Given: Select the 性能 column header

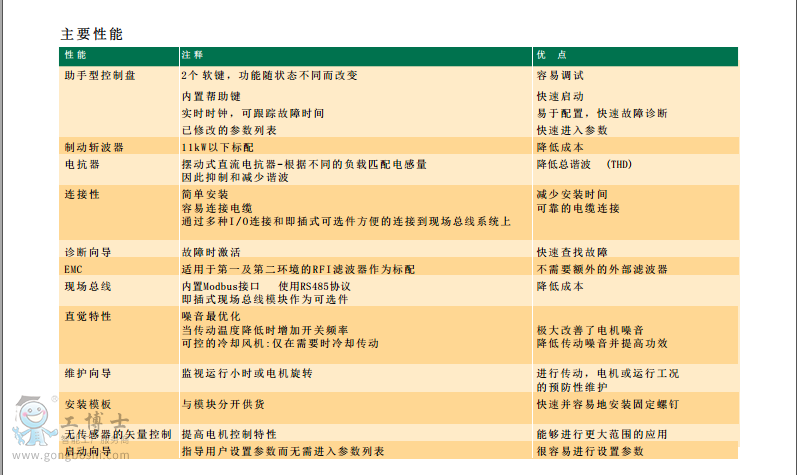Looking at the screenshot, I should [x=75, y=55].
